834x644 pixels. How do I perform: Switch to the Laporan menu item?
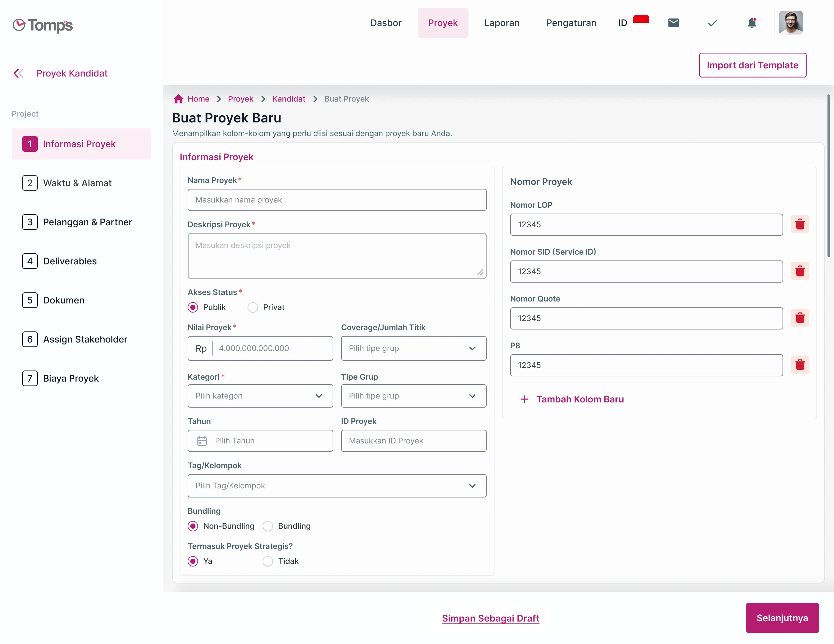click(502, 23)
